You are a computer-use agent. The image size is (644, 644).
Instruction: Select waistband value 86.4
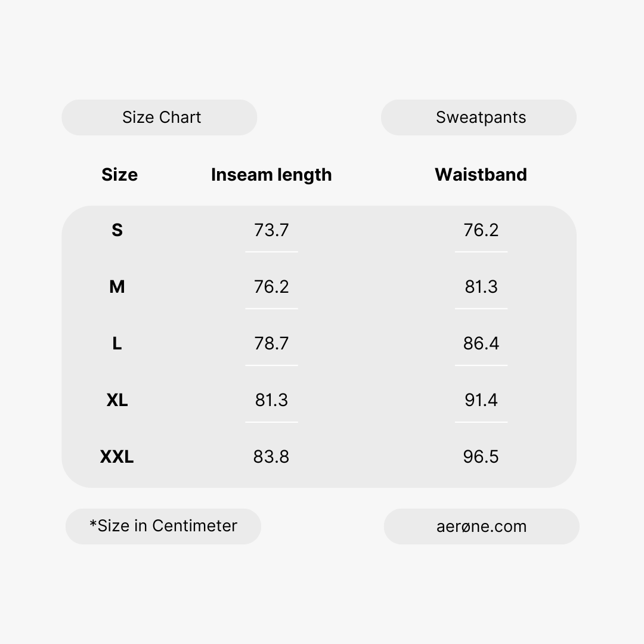[x=481, y=343]
